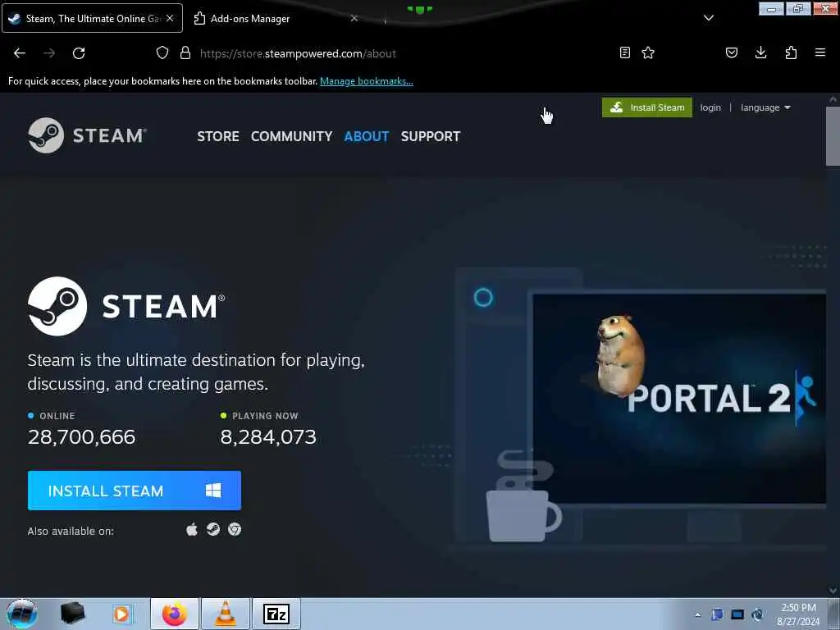Close the Add-ons Manager tab
840x630 pixels.
pyautogui.click(x=354, y=18)
